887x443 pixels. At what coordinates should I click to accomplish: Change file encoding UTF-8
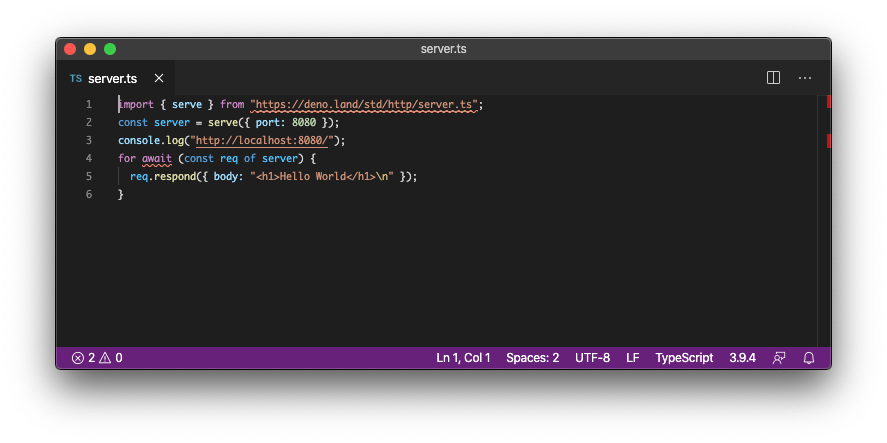(x=592, y=358)
